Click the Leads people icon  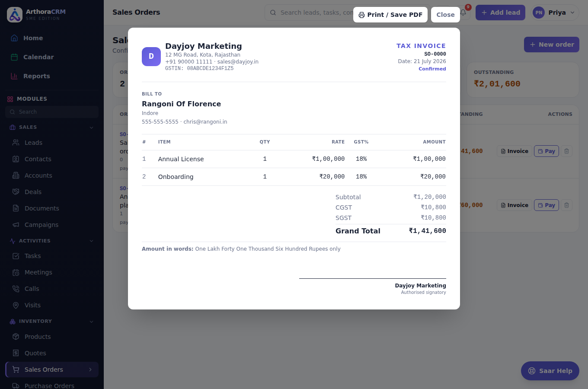pos(16,143)
